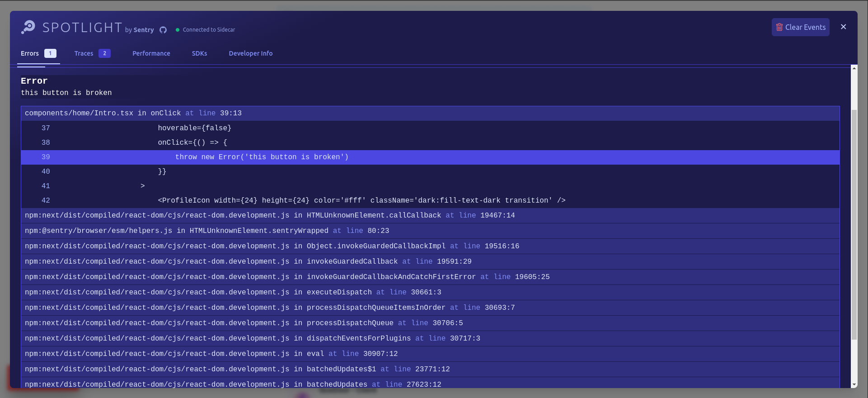Expand the batchedUpdates line 27623:12 frame

pyautogui.click(x=430, y=384)
